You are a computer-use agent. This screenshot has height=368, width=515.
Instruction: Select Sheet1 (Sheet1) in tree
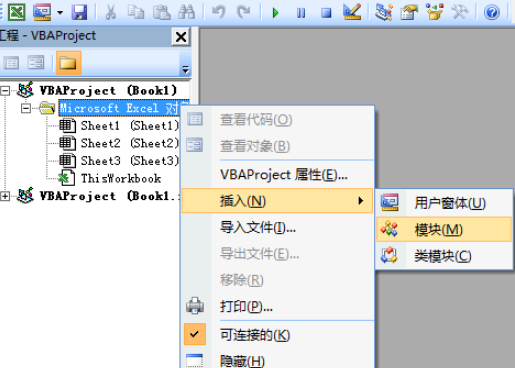[130, 126]
